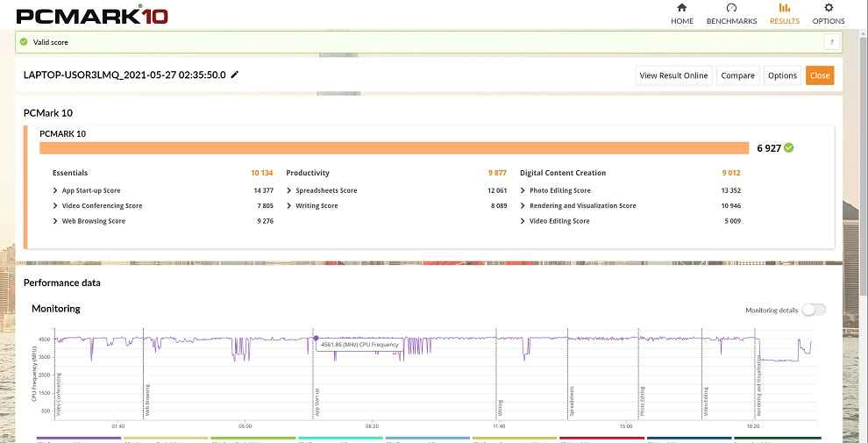Click the green check beside score 6 927

(x=789, y=148)
